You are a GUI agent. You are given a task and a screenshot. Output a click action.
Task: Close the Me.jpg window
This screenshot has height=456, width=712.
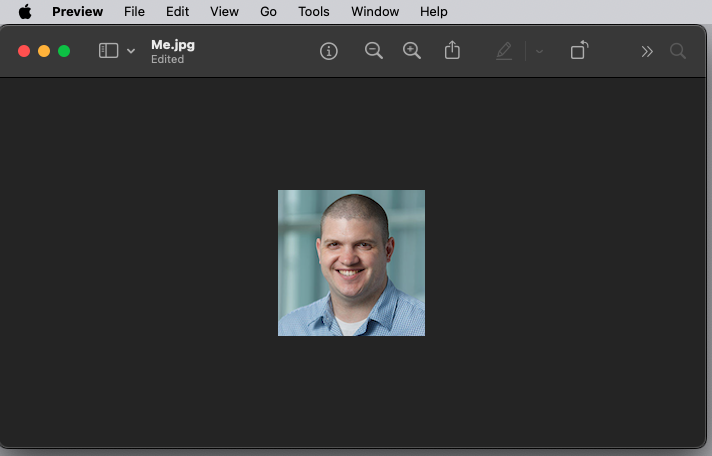(x=24, y=51)
